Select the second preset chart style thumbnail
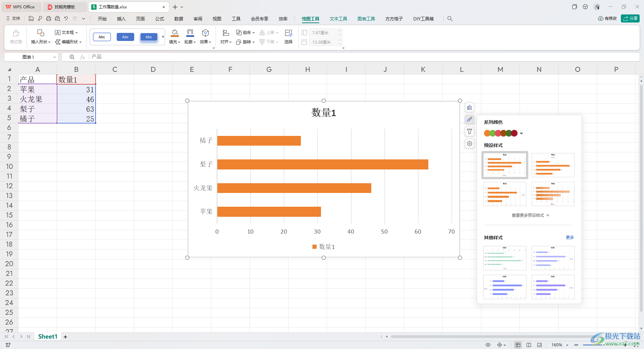 coord(553,165)
